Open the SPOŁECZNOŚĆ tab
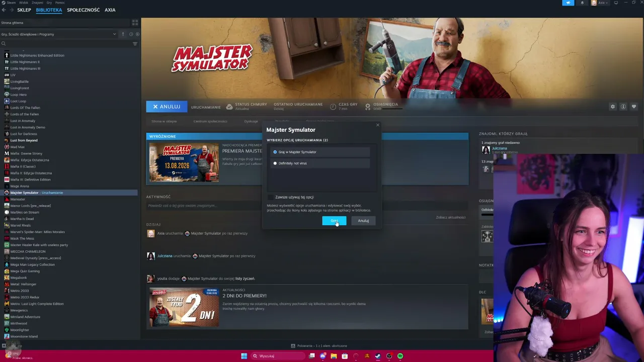 pyautogui.click(x=83, y=10)
